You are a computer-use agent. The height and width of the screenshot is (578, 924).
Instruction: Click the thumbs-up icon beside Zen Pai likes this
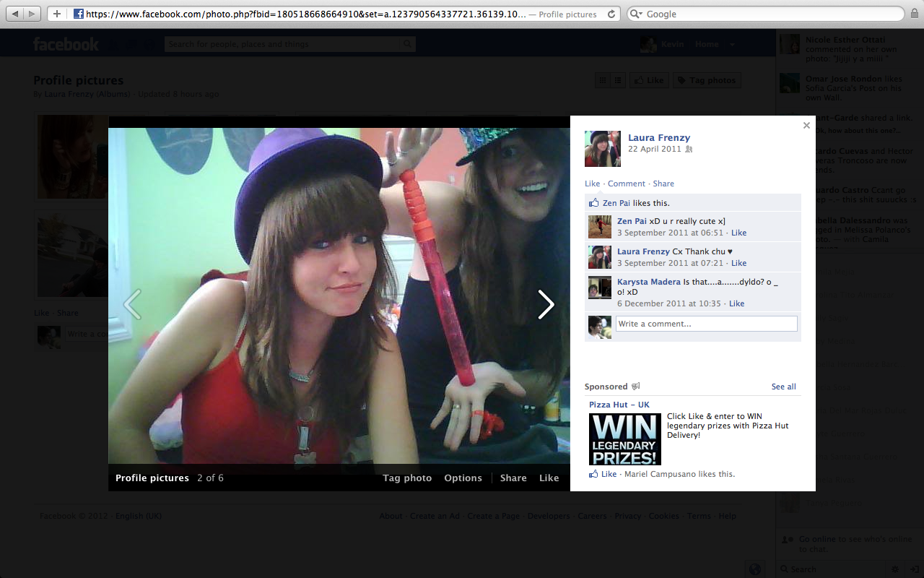[594, 203]
